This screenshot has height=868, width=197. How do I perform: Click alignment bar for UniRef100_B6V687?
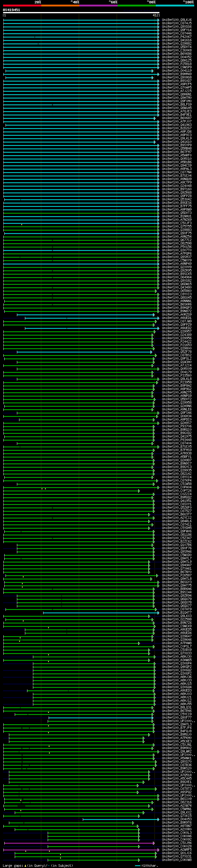tap(79, 119)
